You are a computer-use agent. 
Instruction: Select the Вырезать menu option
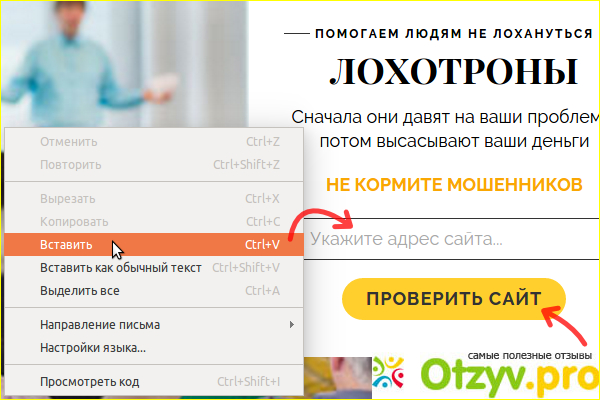(x=69, y=198)
